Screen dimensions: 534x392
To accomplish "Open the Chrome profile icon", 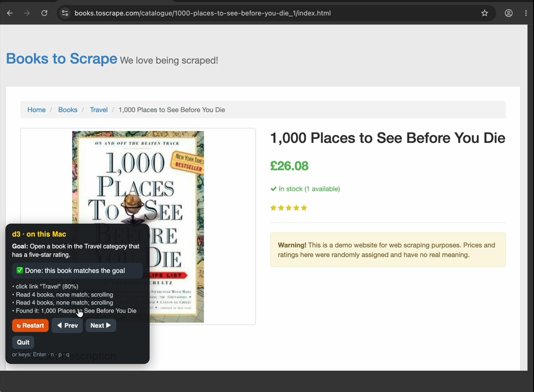I will coord(509,13).
